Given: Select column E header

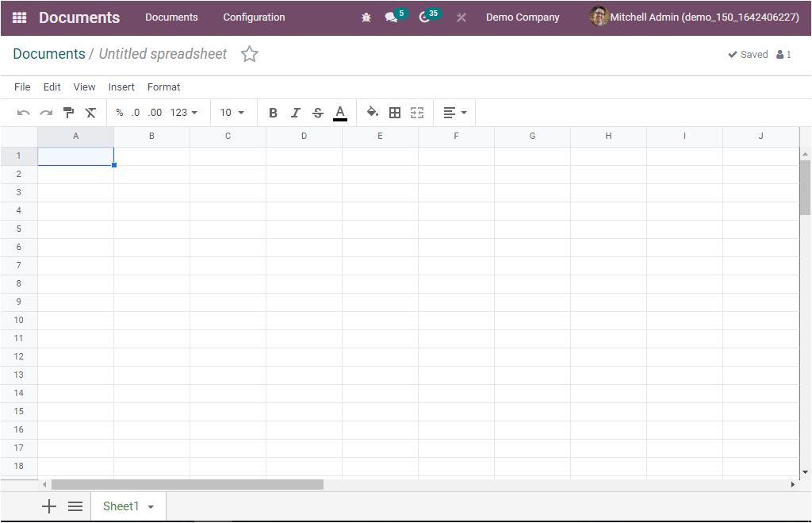Looking at the screenshot, I should coord(380,137).
